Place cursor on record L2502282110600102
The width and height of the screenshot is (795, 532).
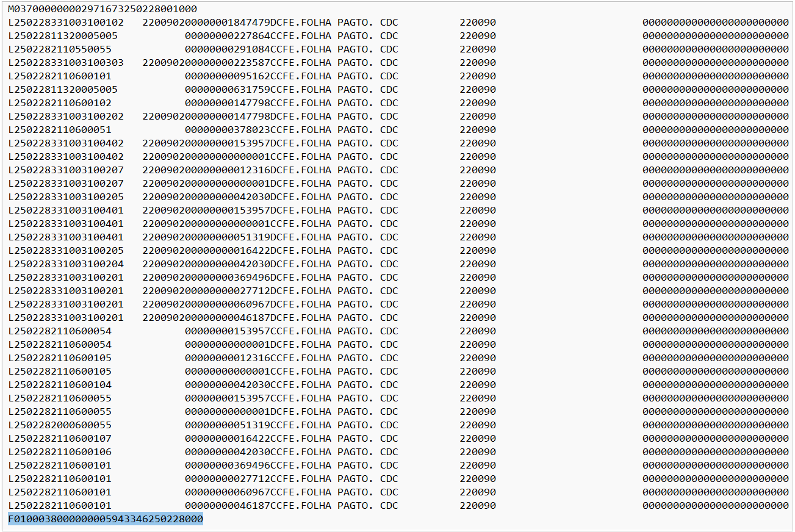coord(60,103)
